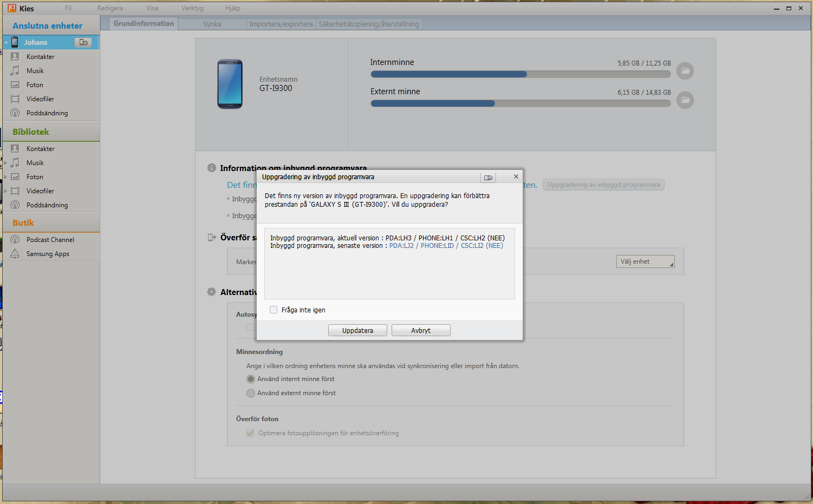This screenshot has height=504, width=813.
Task: Click the Externt minne usage bar
Action: click(x=521, y=103)
